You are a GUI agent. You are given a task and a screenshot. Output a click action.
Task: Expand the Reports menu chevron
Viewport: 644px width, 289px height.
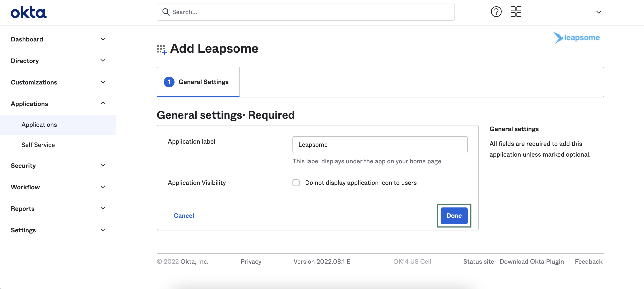coord(103,208)
